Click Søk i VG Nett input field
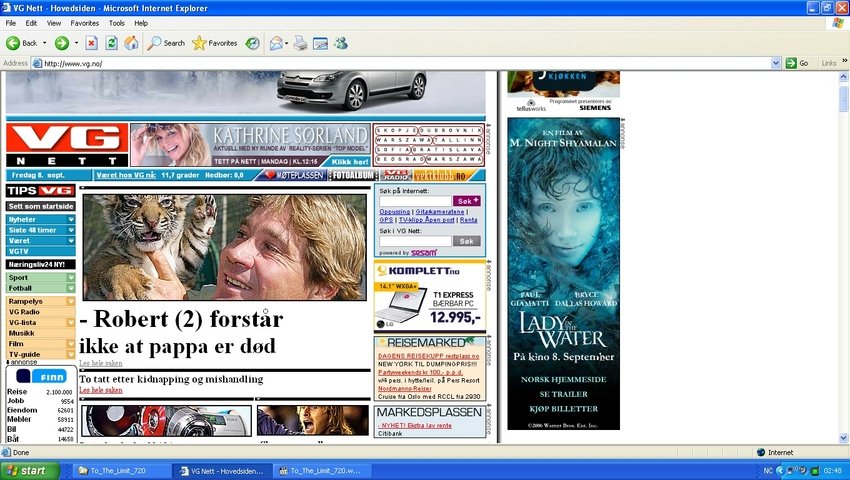Viewport: 850px width, 480px height. tap(415, 241)
